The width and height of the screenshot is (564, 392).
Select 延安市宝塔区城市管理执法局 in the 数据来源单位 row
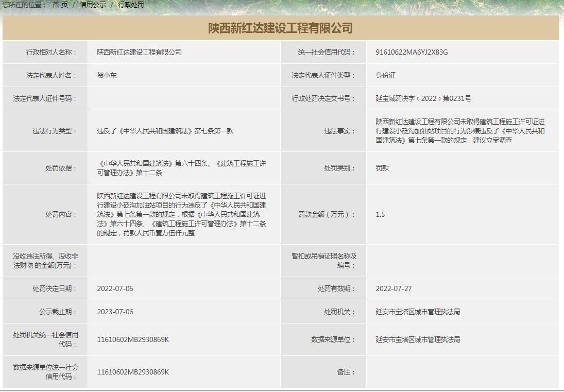click(418, 339)
